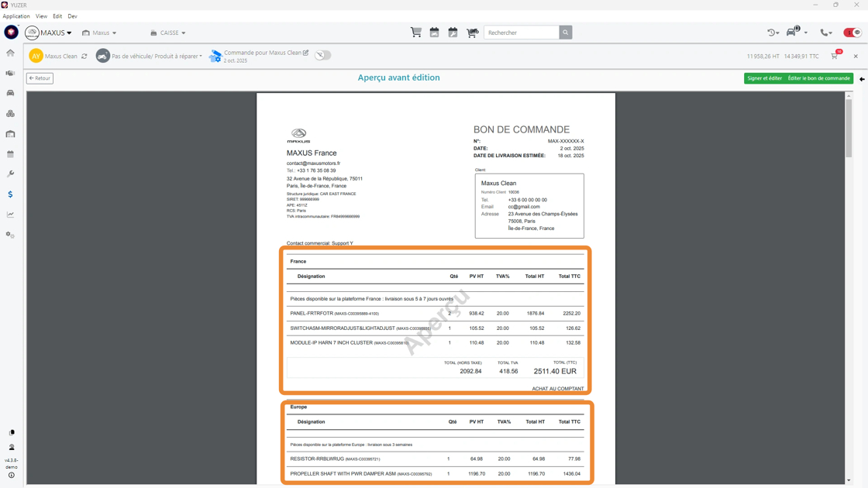Click the Aperçu avant édition heading
This screenshot has height=488, width=868.
tap(398, 77)
